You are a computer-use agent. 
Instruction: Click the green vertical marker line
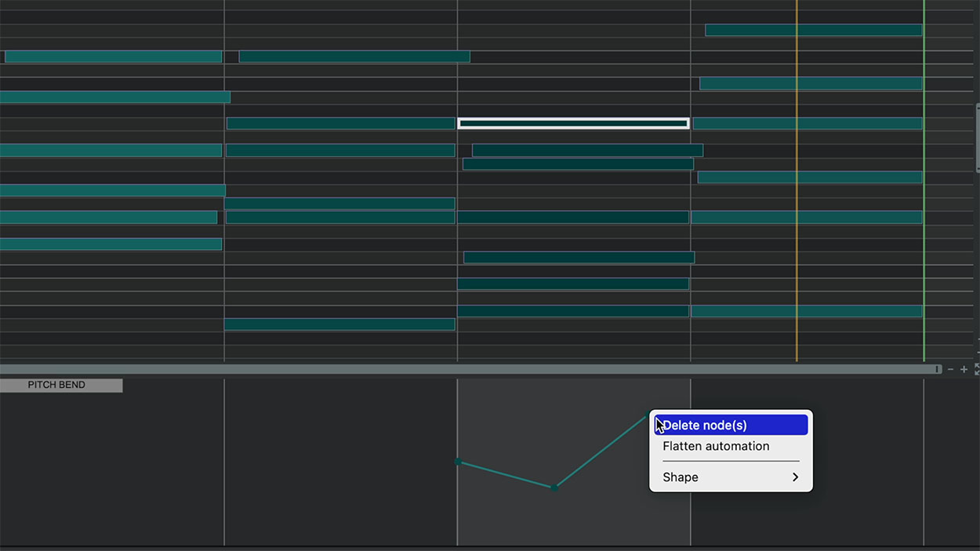point(924,235)
